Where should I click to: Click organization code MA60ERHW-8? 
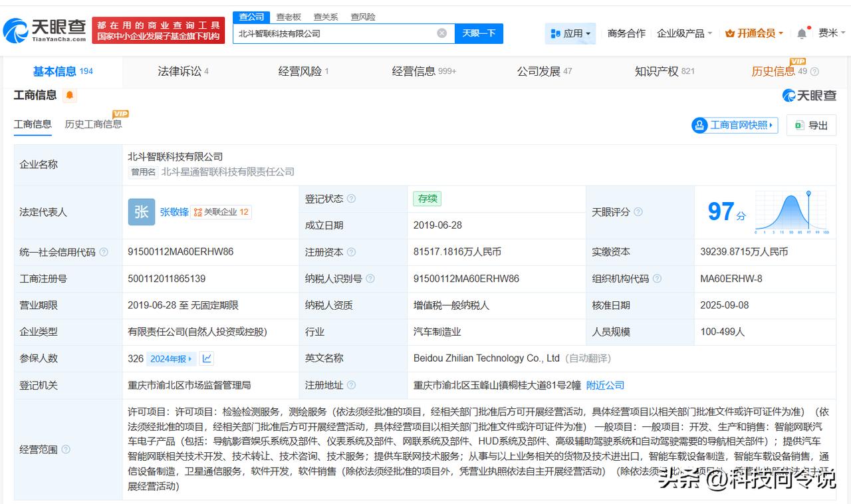tap(731, 279)
